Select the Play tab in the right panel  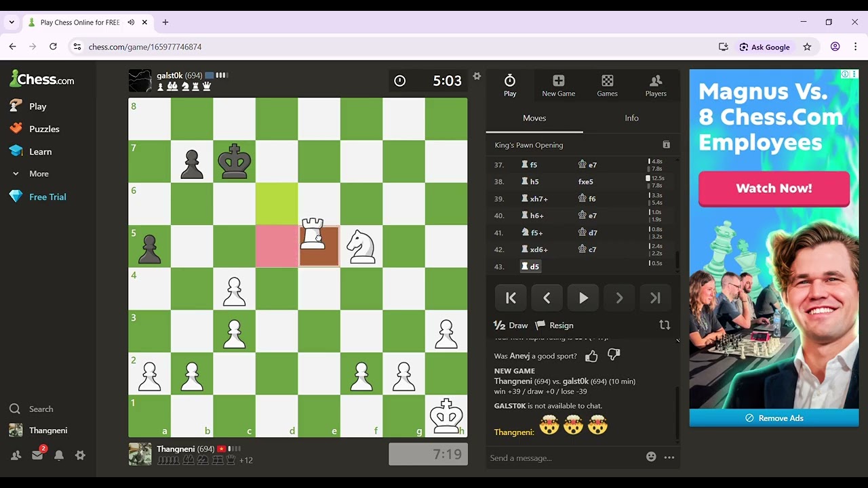pos(510,85)
